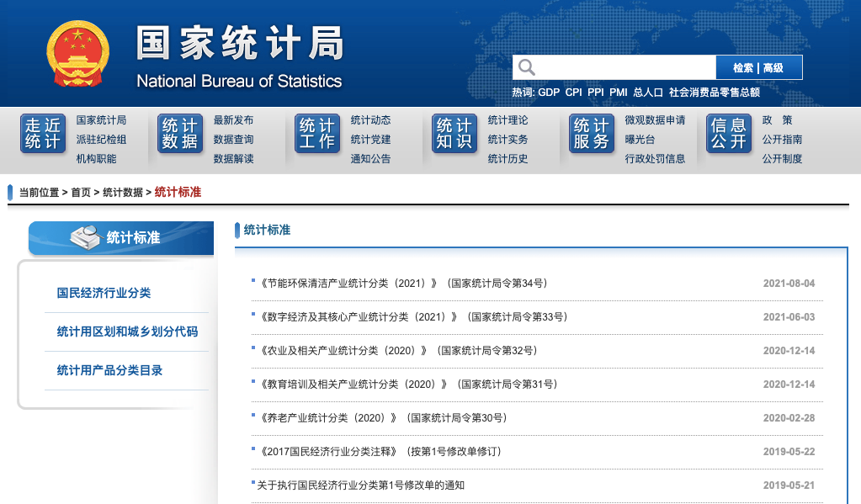Click date 2019-05-21

[789, 485]
